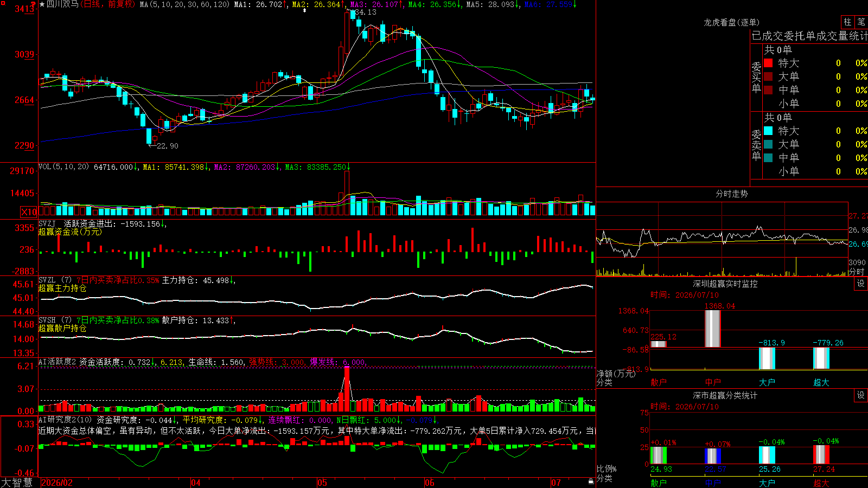This screenshot has height=488, width=868.
Task: Click the MA(5,10,20,30,60,120) indicator label
Action: [x=185, y=4]
